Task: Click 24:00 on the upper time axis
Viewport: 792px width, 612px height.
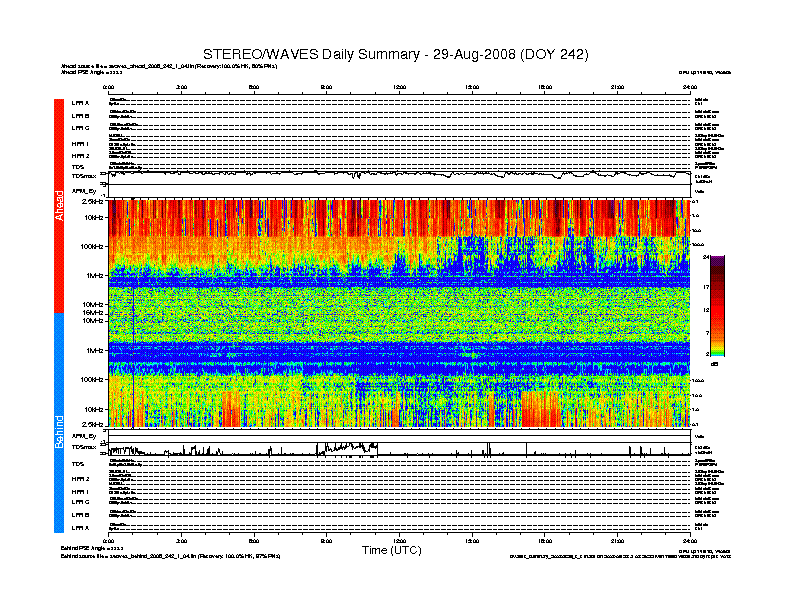Action: pos(690,87)
